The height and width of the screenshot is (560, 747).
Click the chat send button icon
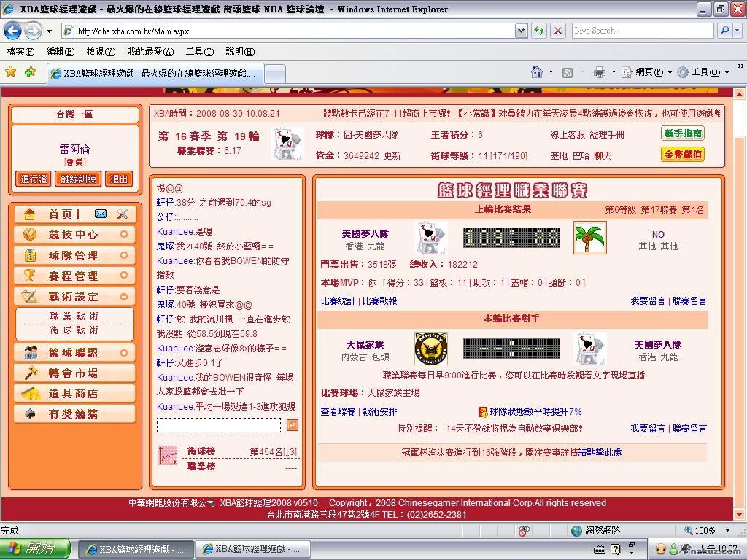[293, 425]
